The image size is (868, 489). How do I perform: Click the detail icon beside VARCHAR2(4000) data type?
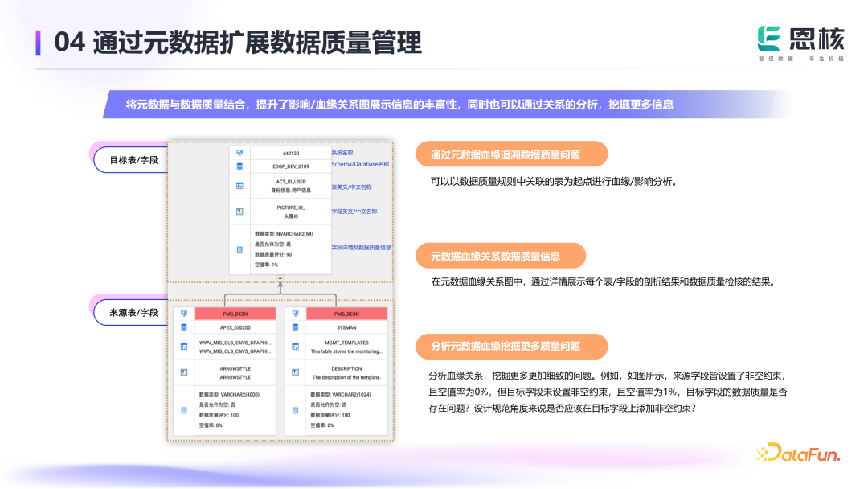[184, 409]
